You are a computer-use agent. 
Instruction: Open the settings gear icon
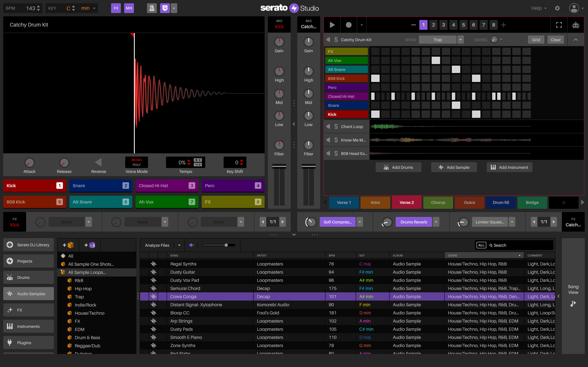point(557,8)
